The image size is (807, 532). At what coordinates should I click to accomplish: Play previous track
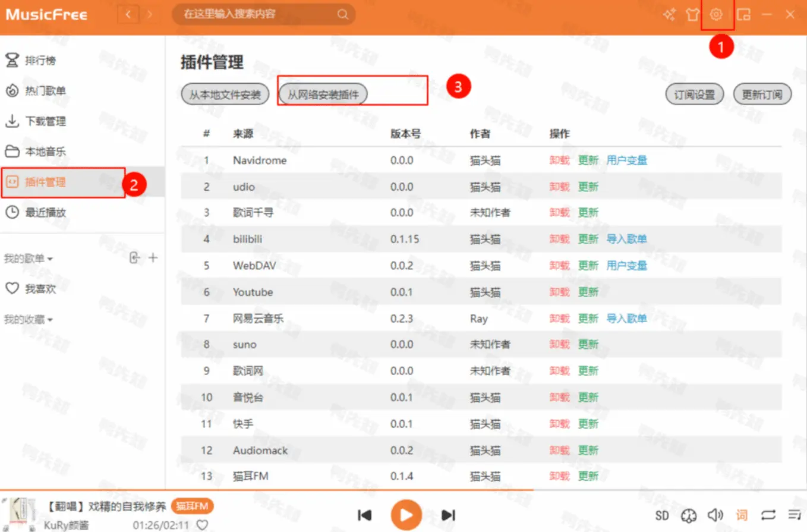[365, 515]
